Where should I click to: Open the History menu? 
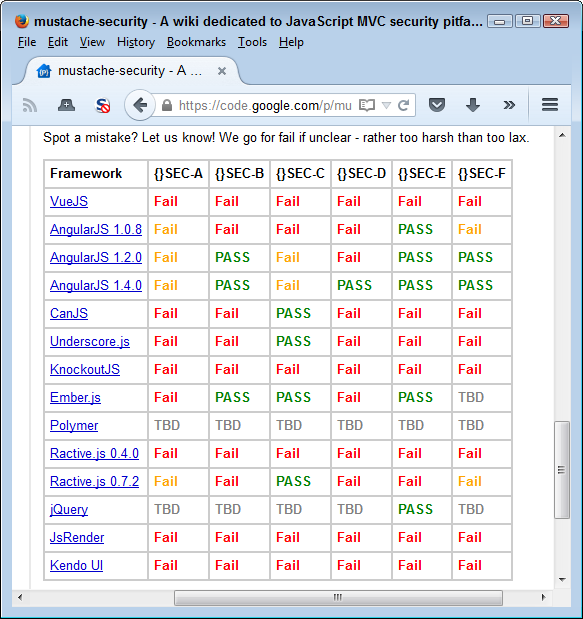click(136, 42)
